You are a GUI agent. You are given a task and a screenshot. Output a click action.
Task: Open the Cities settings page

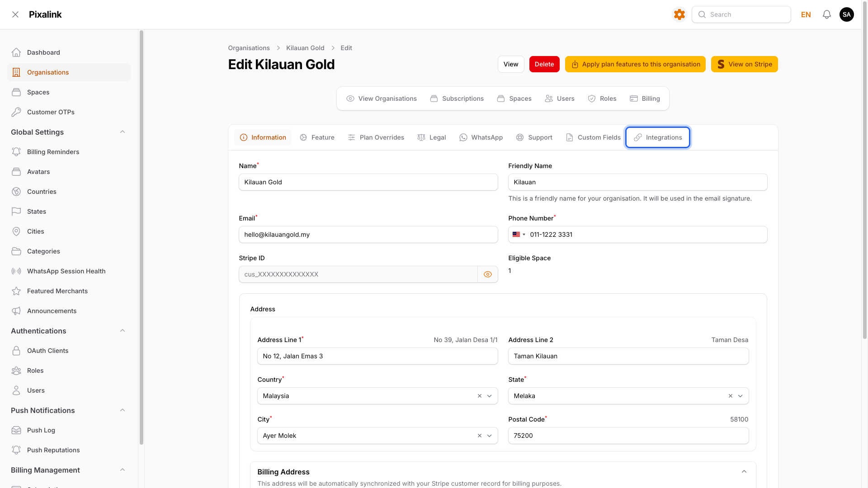(69, 231)
